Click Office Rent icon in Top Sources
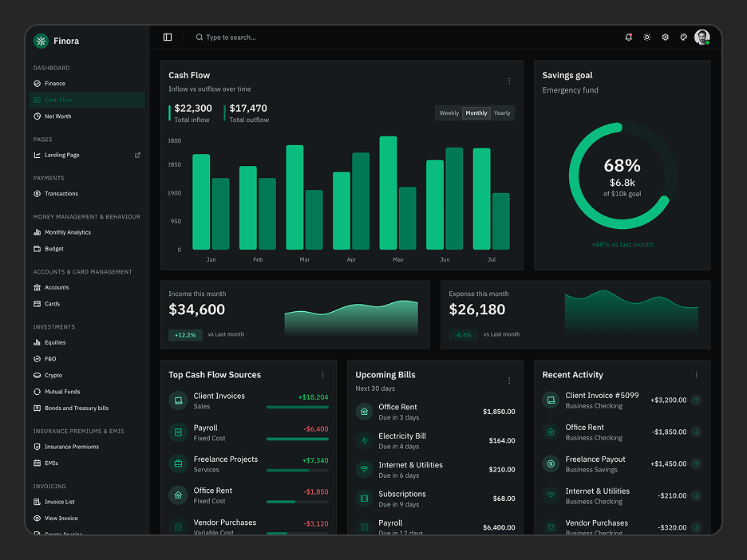 [178, 495]
